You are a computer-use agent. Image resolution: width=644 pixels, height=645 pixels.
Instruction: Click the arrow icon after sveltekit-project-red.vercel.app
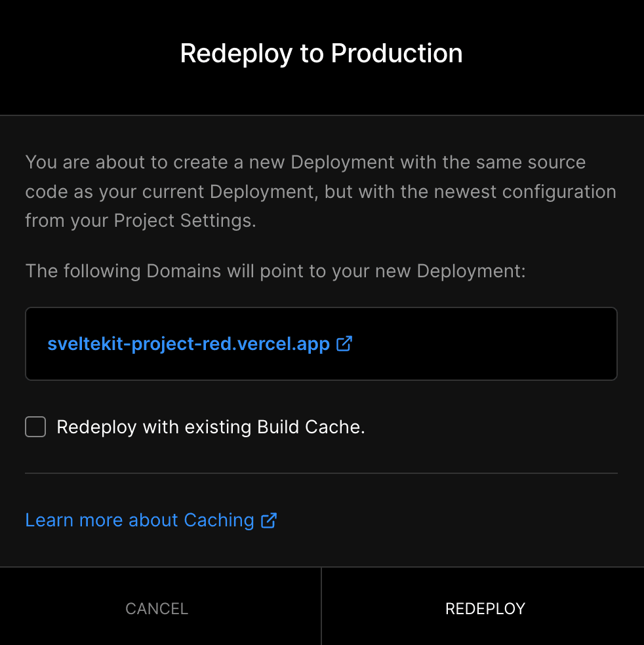[x=344, y=343]
